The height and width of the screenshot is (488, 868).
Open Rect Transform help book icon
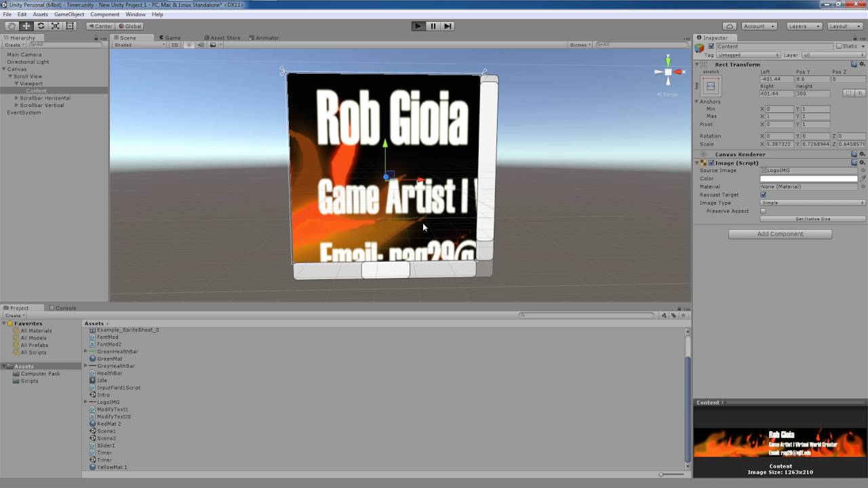(x=854, y=64)
